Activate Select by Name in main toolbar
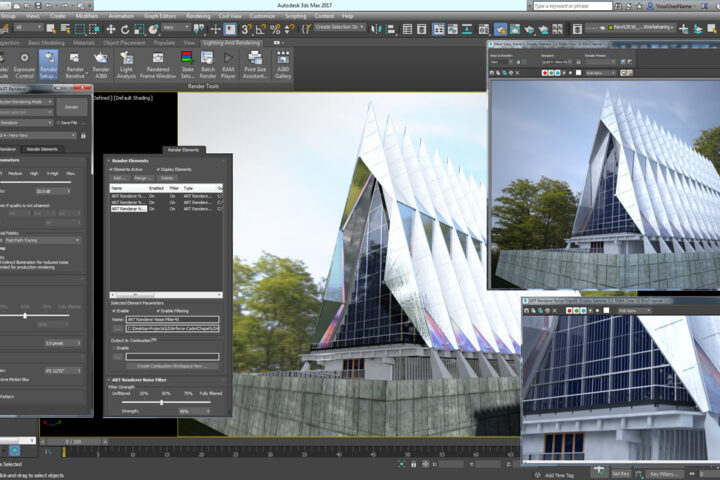720x480 pixels. [66, 29]
